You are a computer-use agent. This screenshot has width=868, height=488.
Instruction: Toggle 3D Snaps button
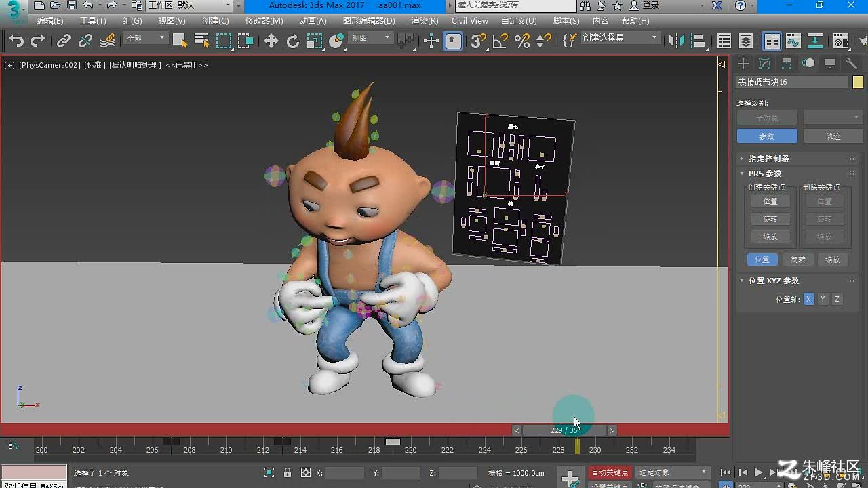click(479, 41)
